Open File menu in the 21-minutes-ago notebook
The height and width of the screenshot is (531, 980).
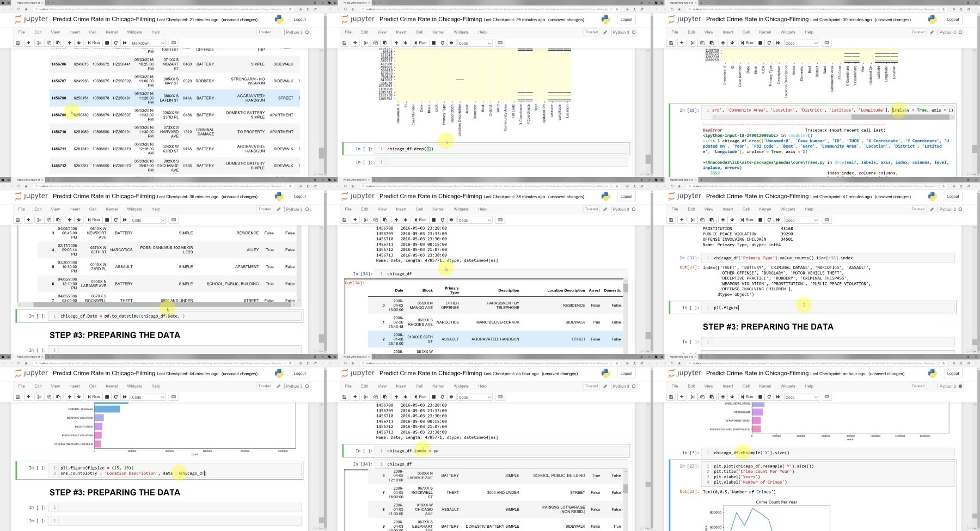[21, 32]
